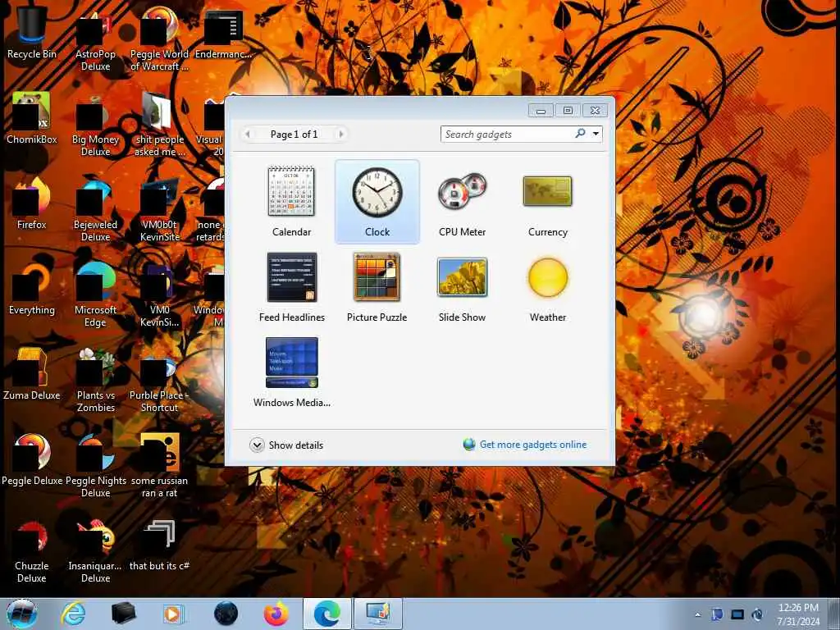Close the gadget gallery window
The height and width of the screenshot is (630, 840).
[595, 111]
